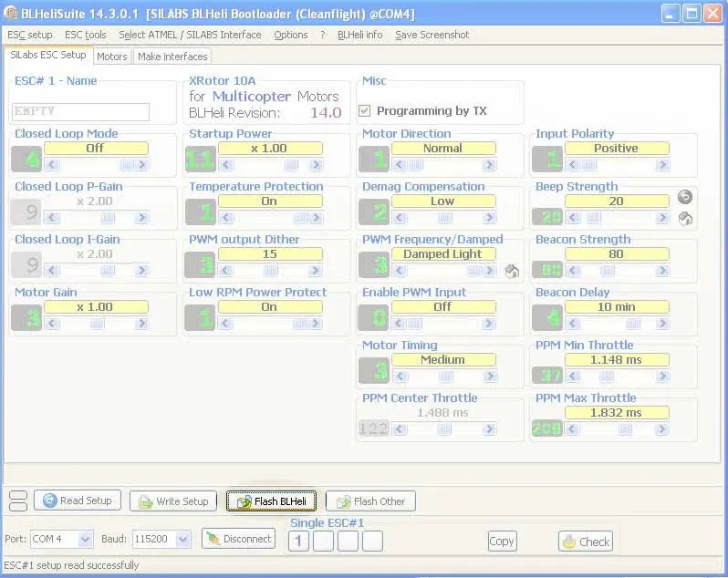
Task: Select the empty second ESC slot button
Action: pyautogui.click(x=323, y=542)
